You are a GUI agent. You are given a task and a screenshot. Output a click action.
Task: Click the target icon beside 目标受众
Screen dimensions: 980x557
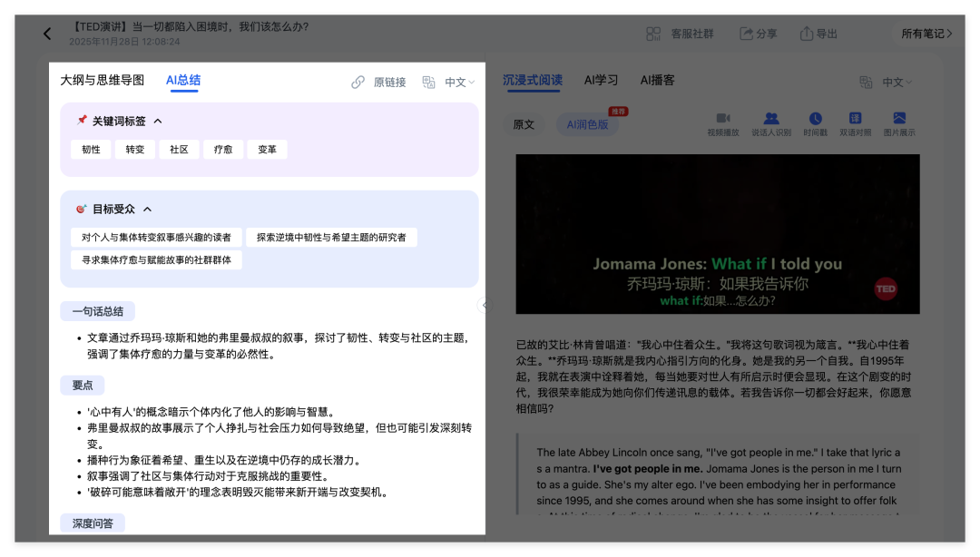pyautogui.click(x=82, y=209)
